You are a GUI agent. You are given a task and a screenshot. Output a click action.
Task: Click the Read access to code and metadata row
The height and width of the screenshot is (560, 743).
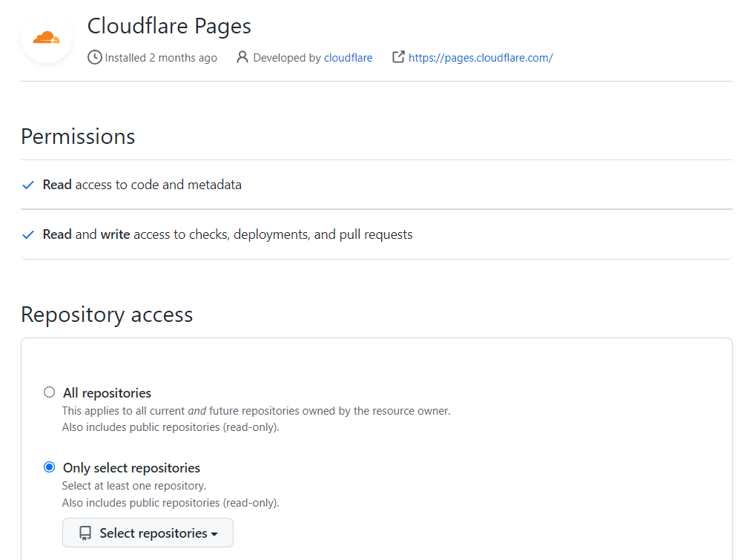[377, 185]
